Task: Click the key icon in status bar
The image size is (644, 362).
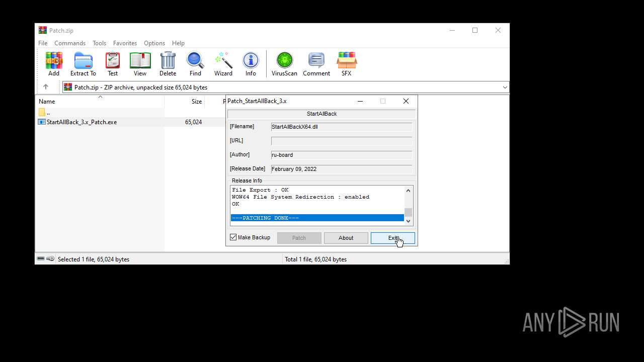Action: (x=50, y=258)
